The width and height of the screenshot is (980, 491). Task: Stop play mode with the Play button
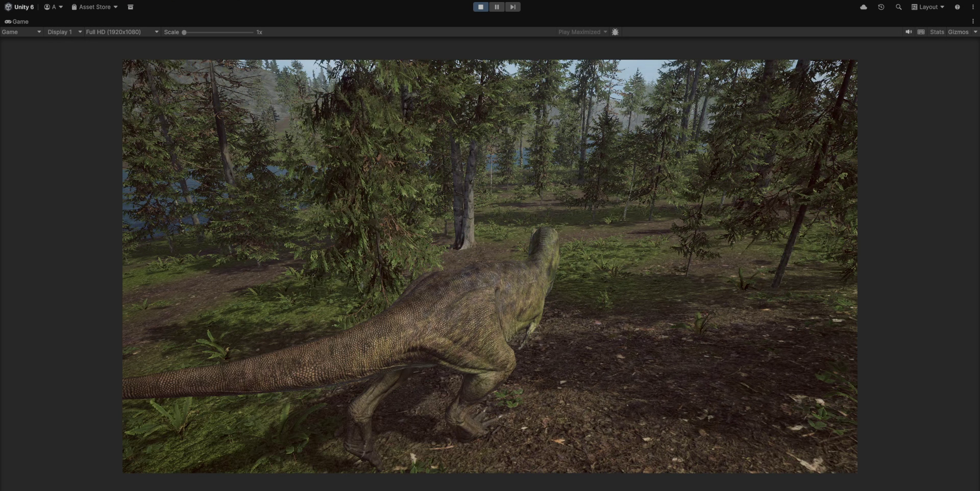coord(481,7)
